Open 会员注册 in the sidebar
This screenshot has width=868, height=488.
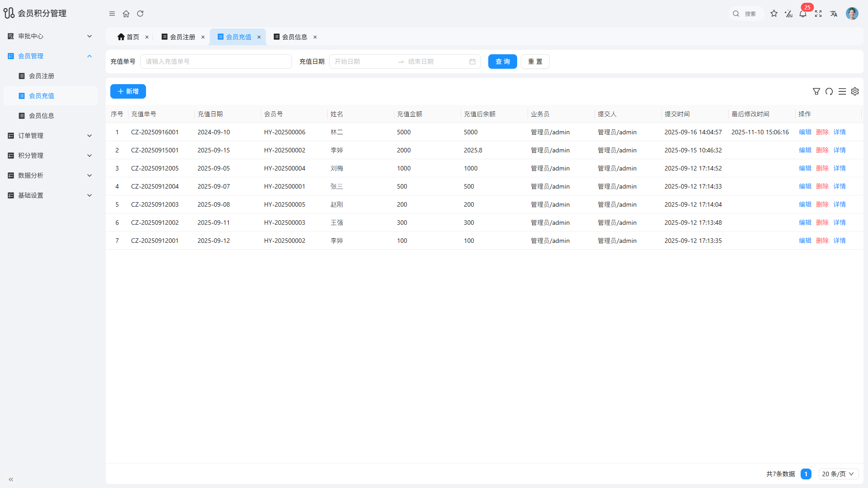pos(42,76)
